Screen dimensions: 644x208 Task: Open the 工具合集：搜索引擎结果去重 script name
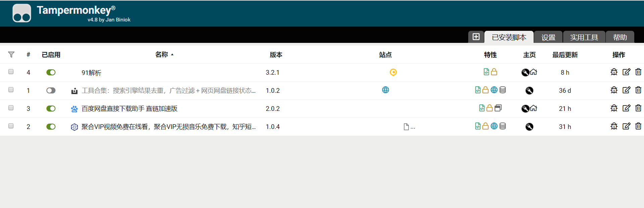click(x=168, y=91)
